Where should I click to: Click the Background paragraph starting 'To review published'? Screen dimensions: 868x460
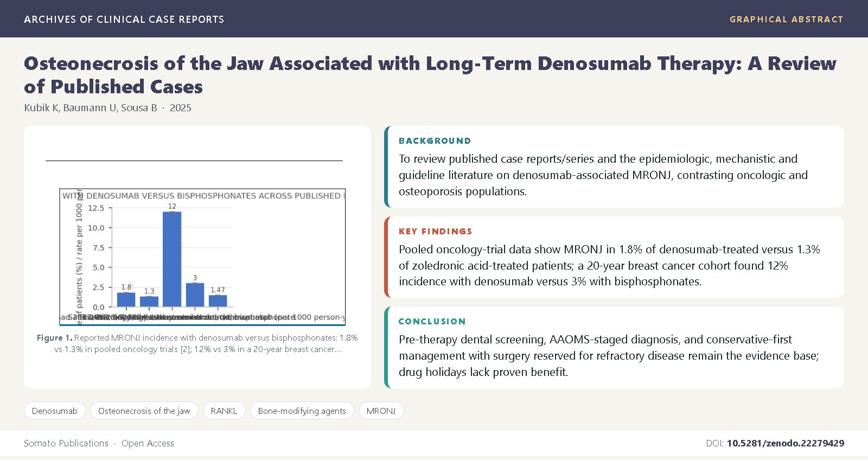point(603,175)
